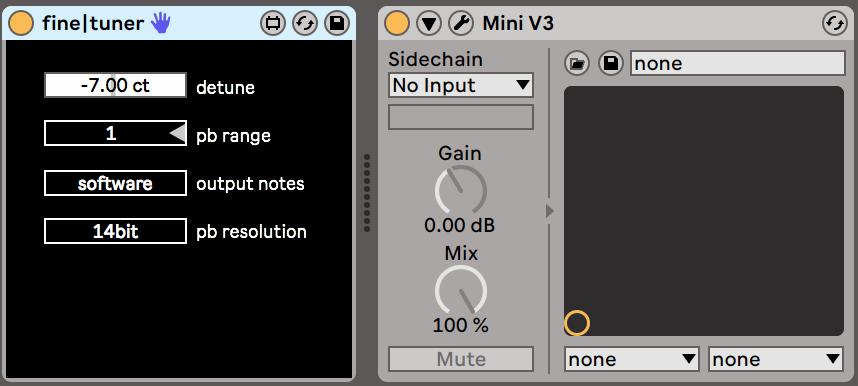
Task: Open fine|tuner in Max editor
Action: click(273, 23)
